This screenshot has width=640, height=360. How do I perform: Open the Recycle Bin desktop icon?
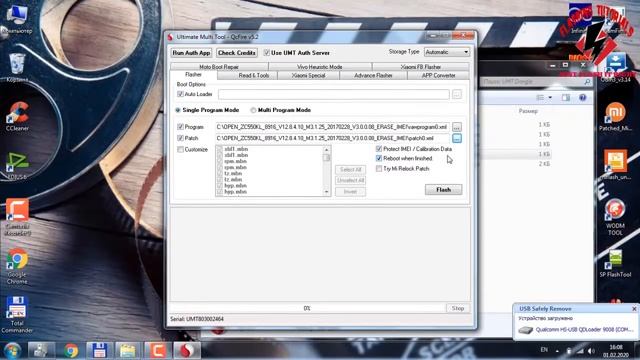[17, 67]
